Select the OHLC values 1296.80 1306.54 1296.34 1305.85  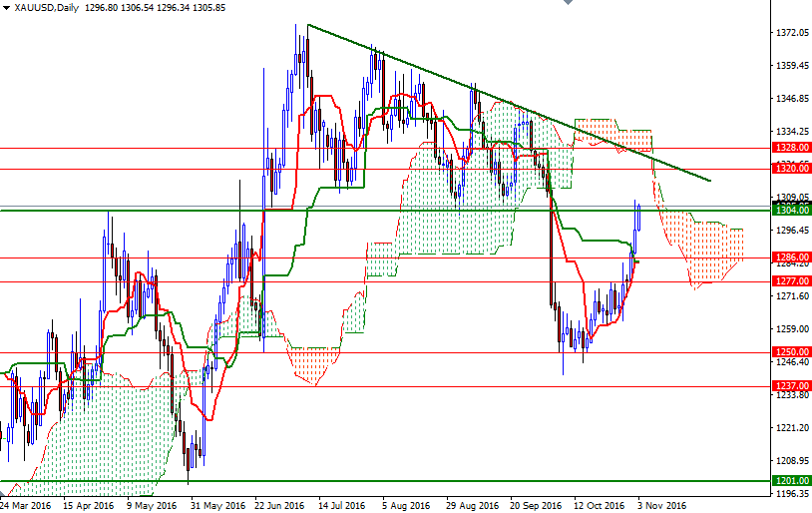(x=155, y=8)
